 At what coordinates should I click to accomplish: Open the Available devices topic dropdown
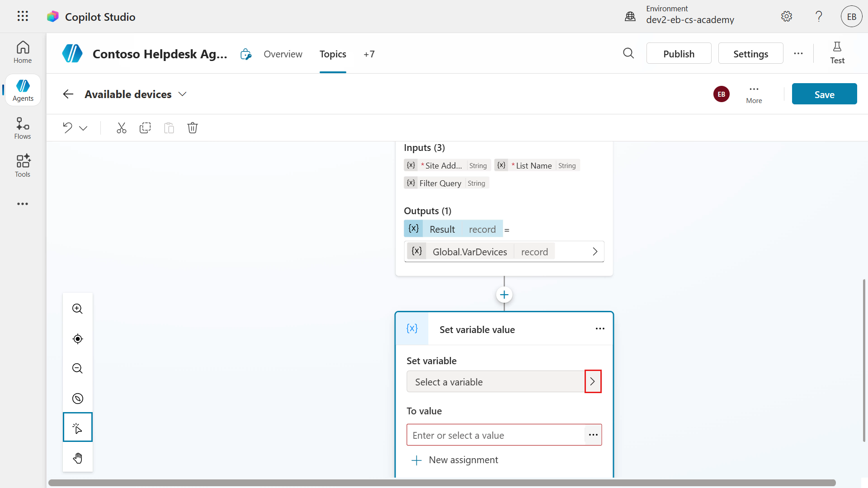[182, 94]
